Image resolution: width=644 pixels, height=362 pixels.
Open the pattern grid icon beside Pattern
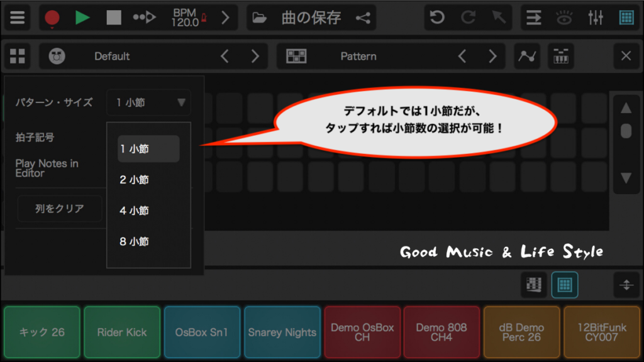point(296,56)
